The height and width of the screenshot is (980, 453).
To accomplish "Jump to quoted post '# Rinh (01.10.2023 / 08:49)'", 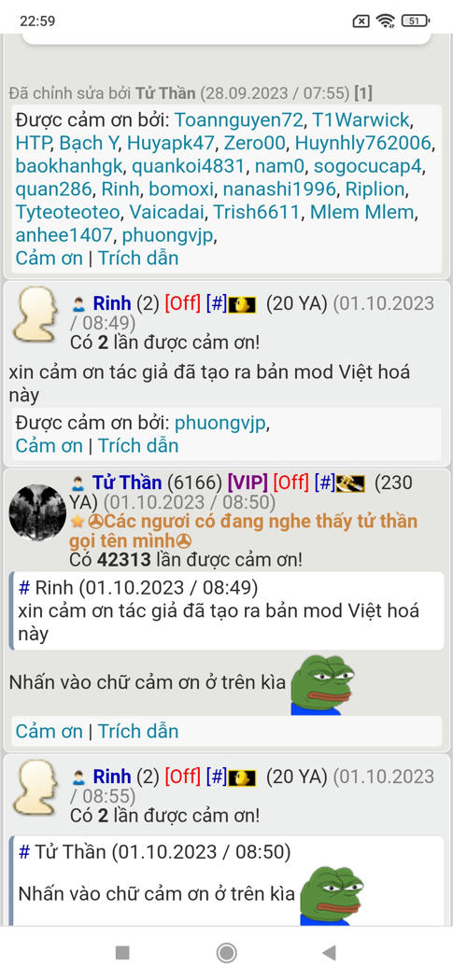I will pos(138,588).
